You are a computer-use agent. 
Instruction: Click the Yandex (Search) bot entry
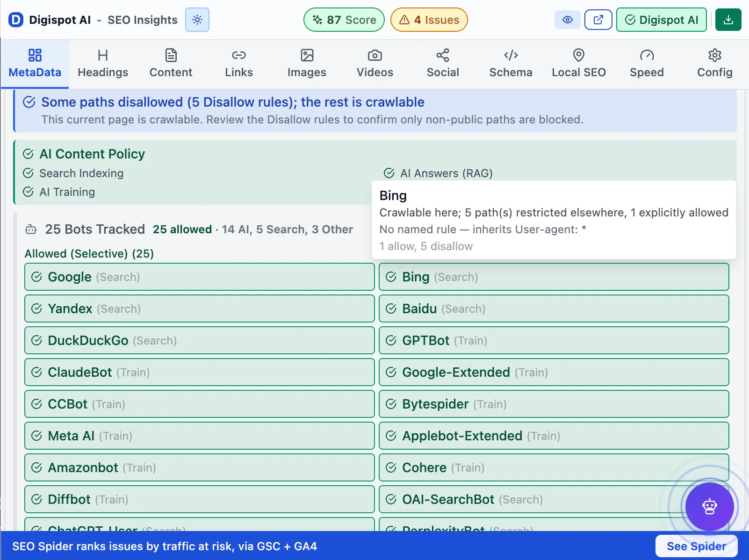coord(200,309)
